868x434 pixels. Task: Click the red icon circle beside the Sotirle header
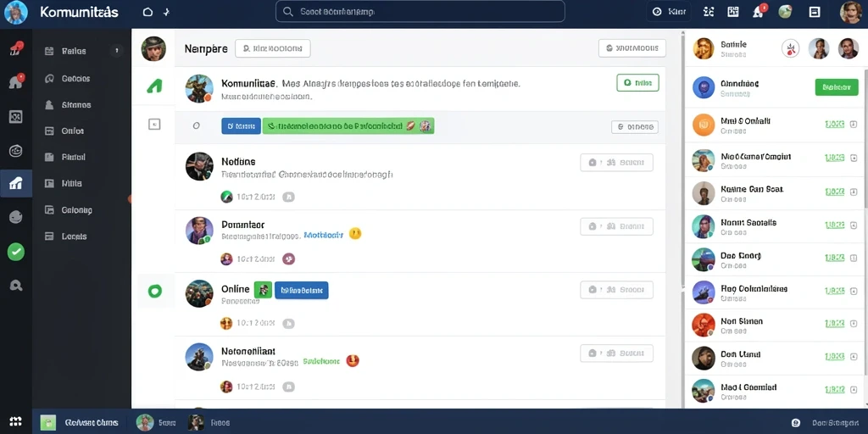(x=791, y=48)
